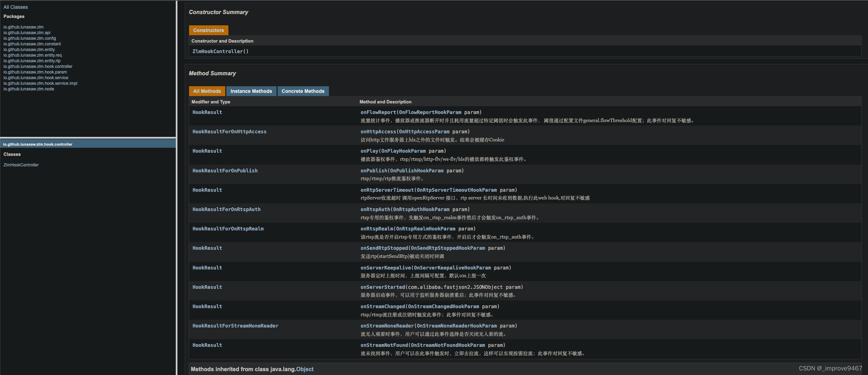Open the OnPublishHookParam type link
This screenshot has height=375, width=868.
point(416,170)
